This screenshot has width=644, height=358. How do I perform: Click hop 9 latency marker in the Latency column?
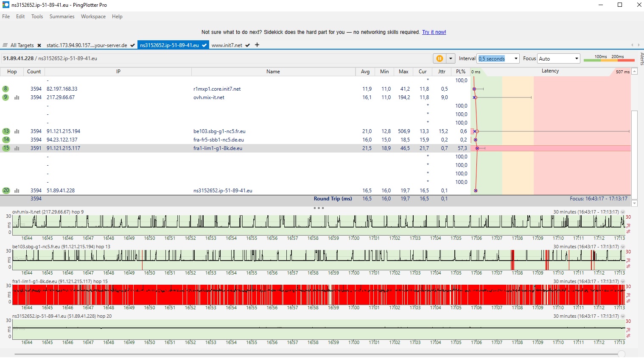pyautogui.click(x=475, y=97)
